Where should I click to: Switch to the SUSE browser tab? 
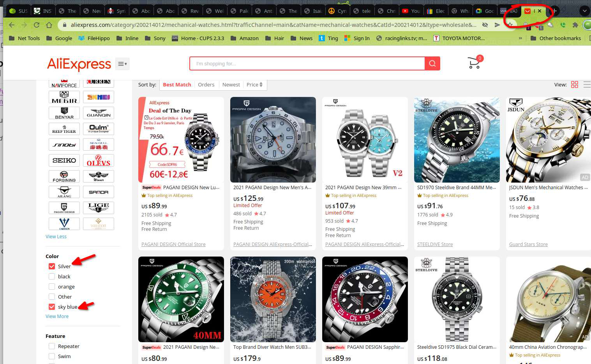pyautogui.click(x=18, y=11)
